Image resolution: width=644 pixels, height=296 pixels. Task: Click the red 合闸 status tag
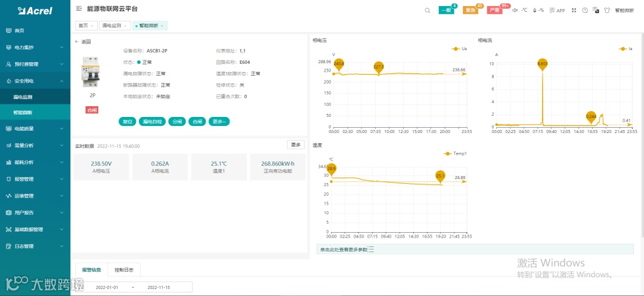click(92, 110)
